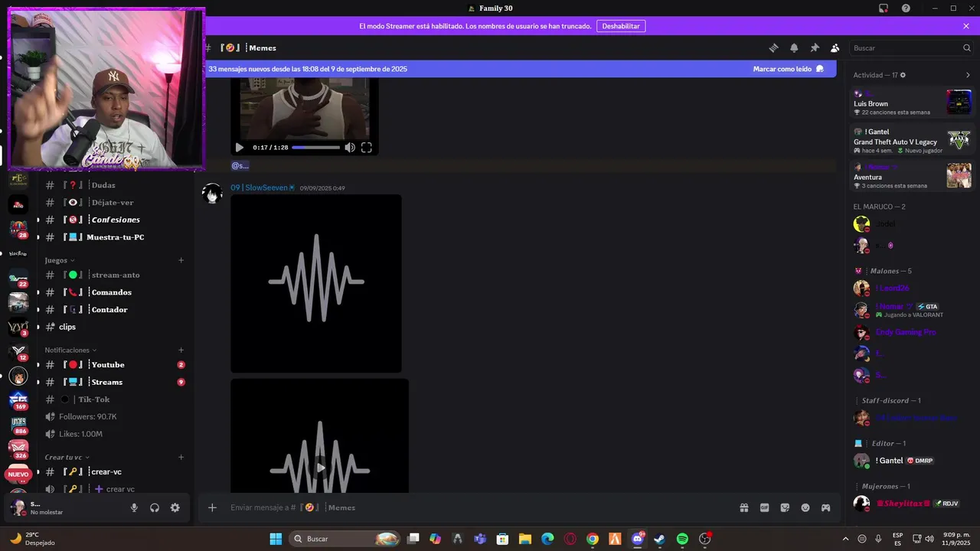The image size is (980, 551).
Task: Open the first audio waveform attachment
Action: [316, 283]
